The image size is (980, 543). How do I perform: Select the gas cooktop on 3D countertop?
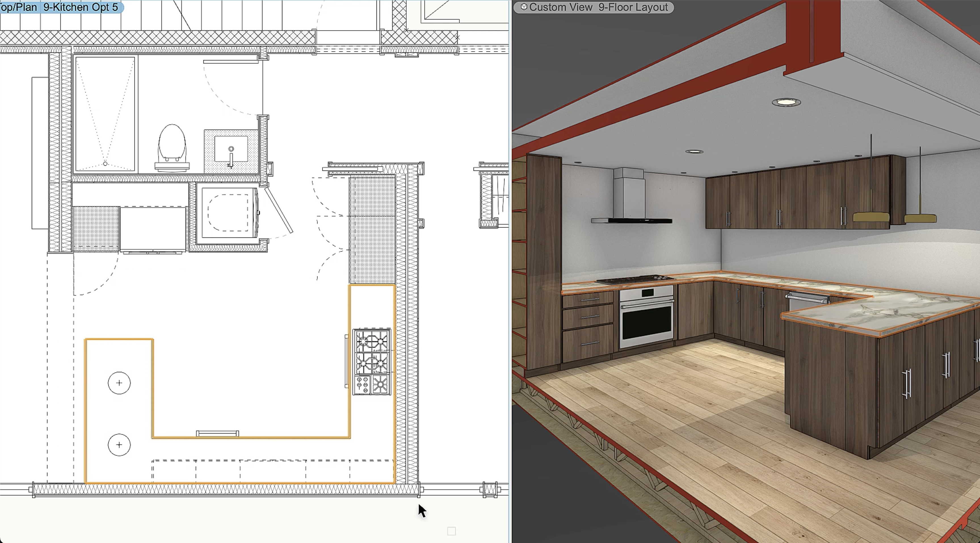[x=635, y=281]
